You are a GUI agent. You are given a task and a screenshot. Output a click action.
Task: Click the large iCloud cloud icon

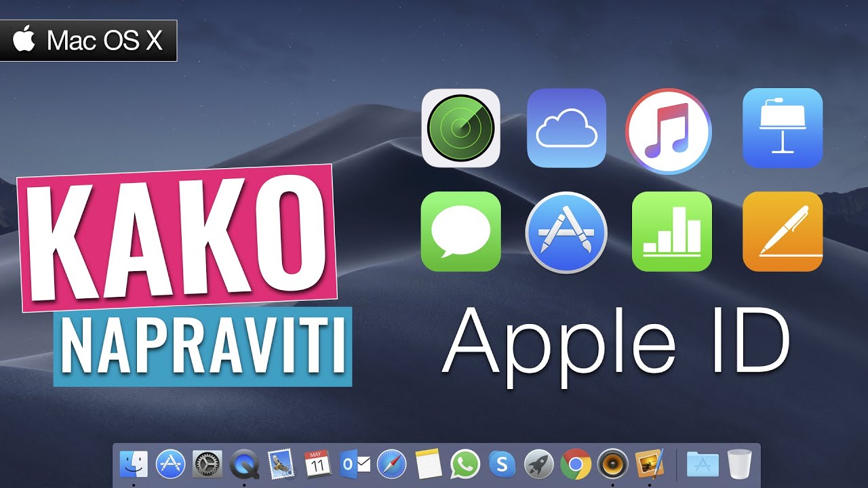[566, 128]
